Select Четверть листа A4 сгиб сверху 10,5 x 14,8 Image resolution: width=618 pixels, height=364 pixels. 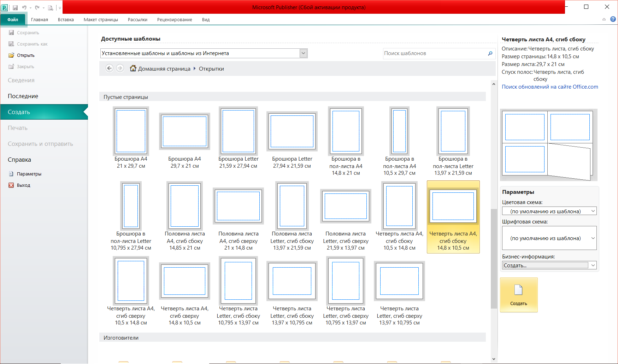coord(131,291)
